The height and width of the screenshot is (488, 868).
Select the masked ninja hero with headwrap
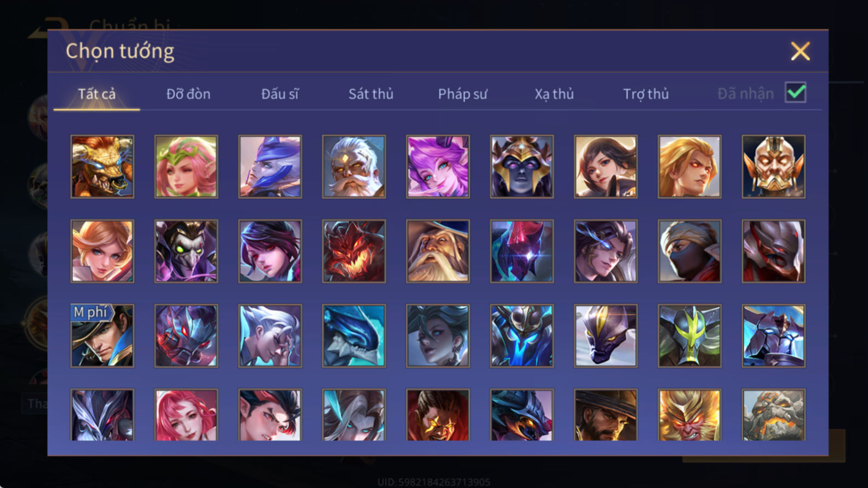[x=689, y=251]
